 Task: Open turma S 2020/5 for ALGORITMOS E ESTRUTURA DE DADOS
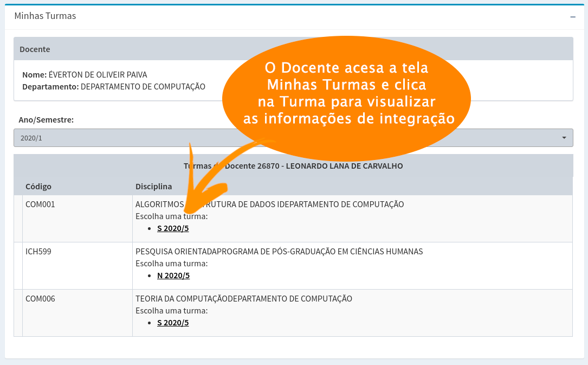pyautogui.click(x=173, y=228)
